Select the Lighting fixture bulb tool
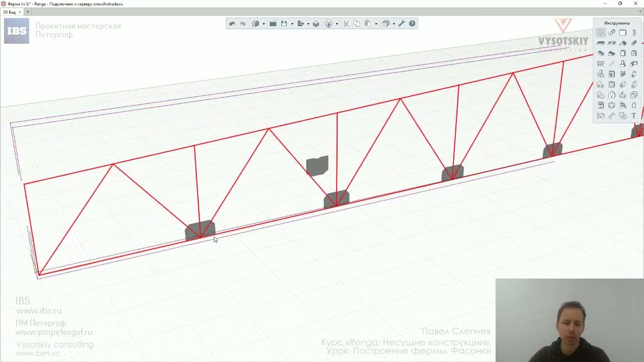Viewport: 644px width, 362px height. (x=612, y=95)
